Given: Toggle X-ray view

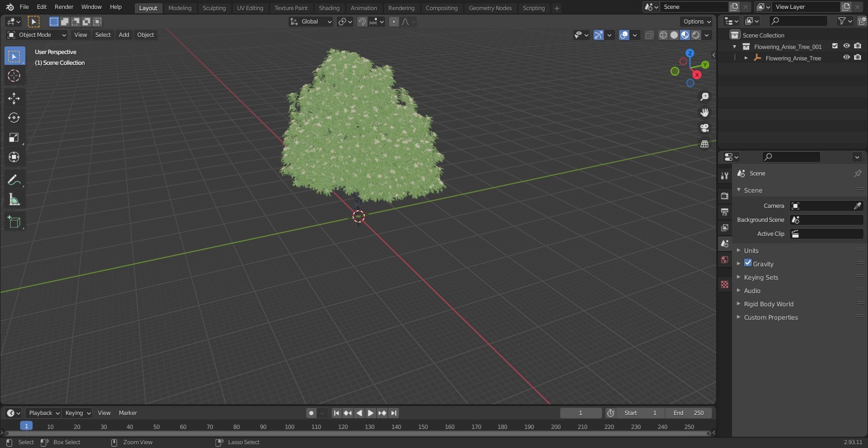Looking at the screenshot, I should 649,35.
